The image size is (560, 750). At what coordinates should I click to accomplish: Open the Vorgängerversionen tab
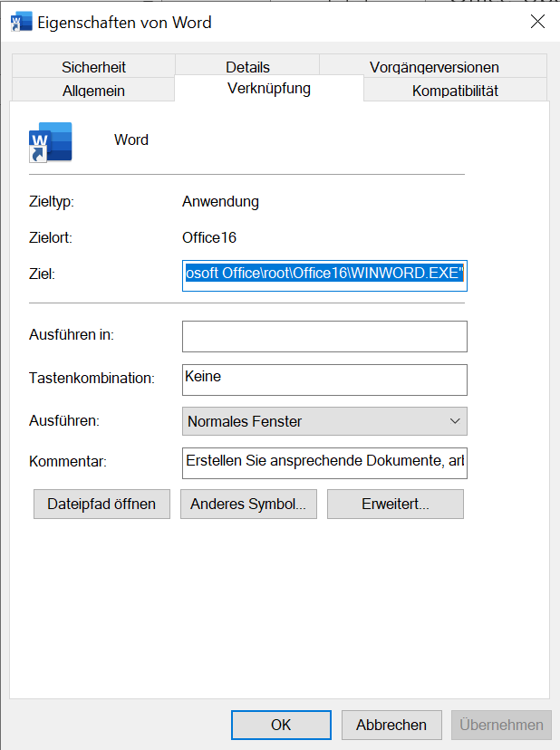pos(434,66)
